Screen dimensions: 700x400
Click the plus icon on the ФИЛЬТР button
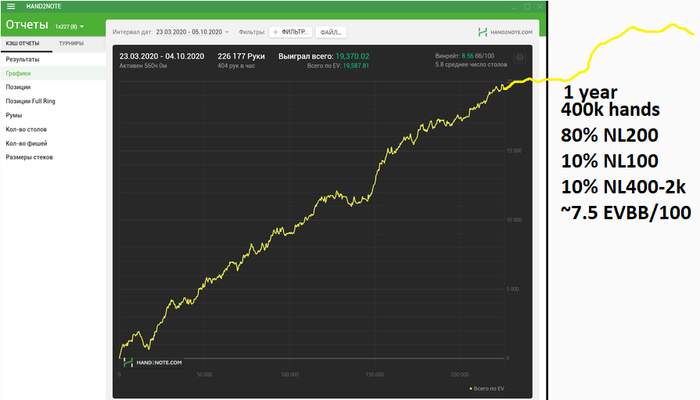277,32
